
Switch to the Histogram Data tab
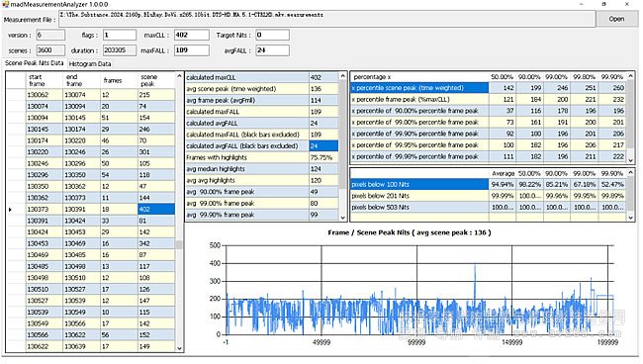[90, 63]
